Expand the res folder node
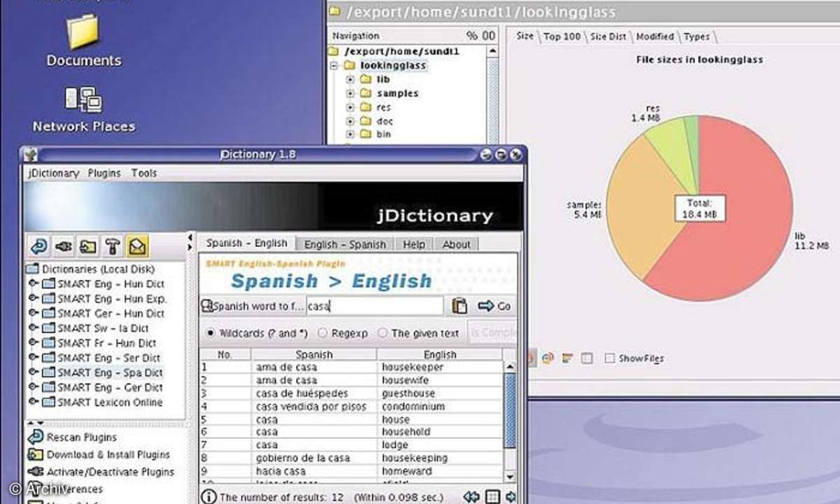This screenshot has width=840, height=504. [351, 107]
